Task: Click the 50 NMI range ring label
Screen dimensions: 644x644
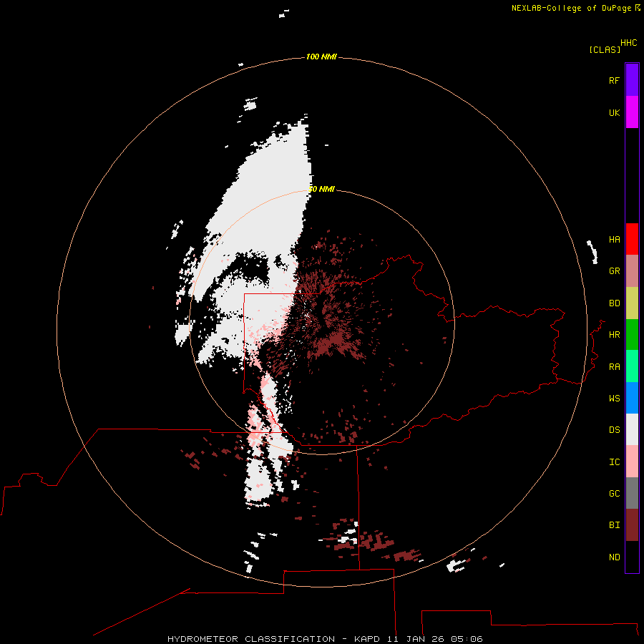Action: pyautogui.click(x=321, y=189)
